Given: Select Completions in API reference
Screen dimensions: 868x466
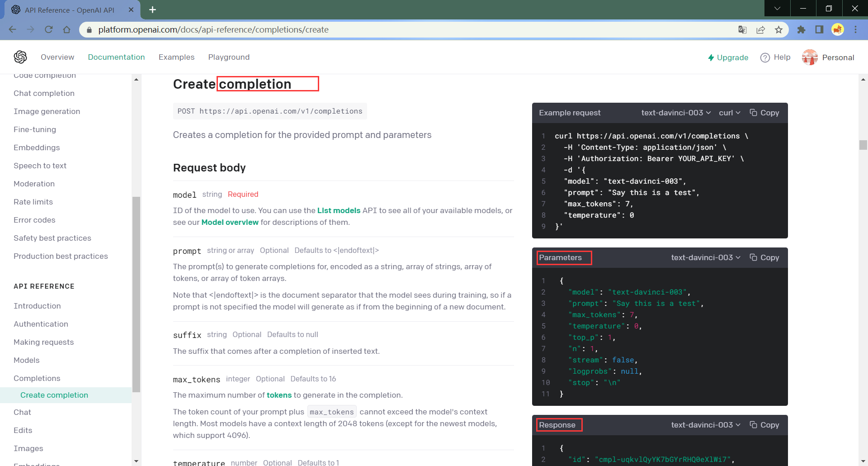Looking at the screenshot, I should point(37,378).
